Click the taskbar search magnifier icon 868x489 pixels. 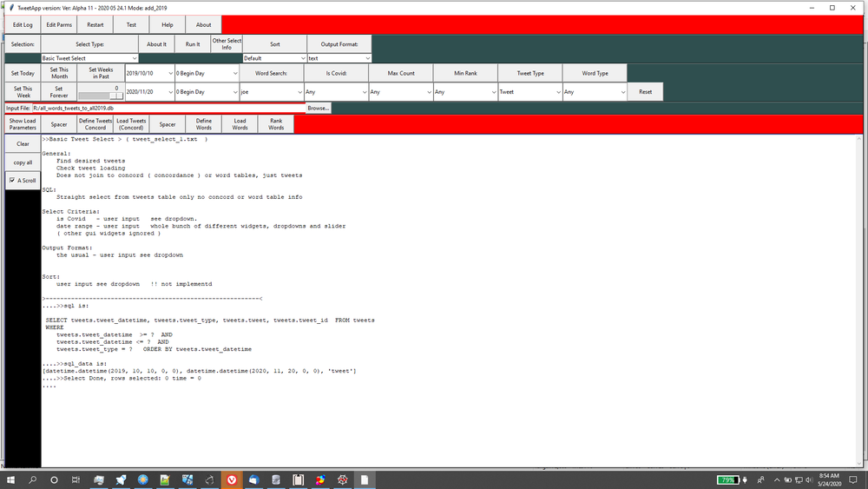coord(32,479)
